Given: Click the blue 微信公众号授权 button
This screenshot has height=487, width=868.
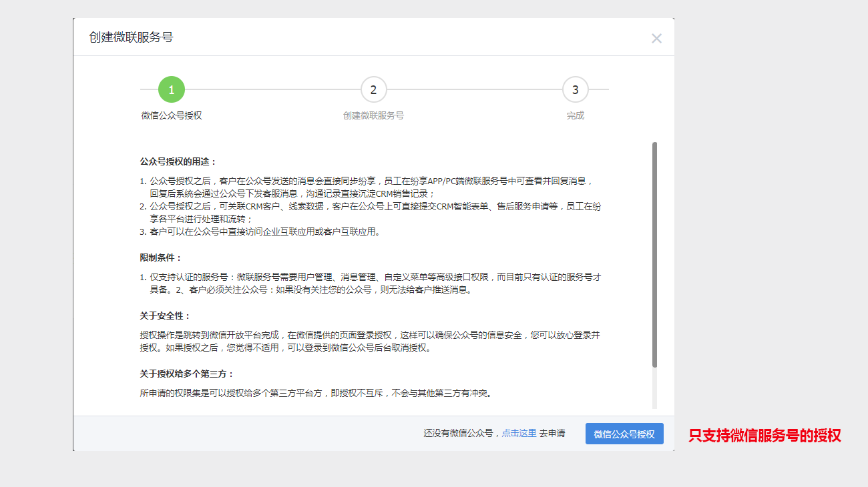Looking at the screenshot, I should pos(624,434).
